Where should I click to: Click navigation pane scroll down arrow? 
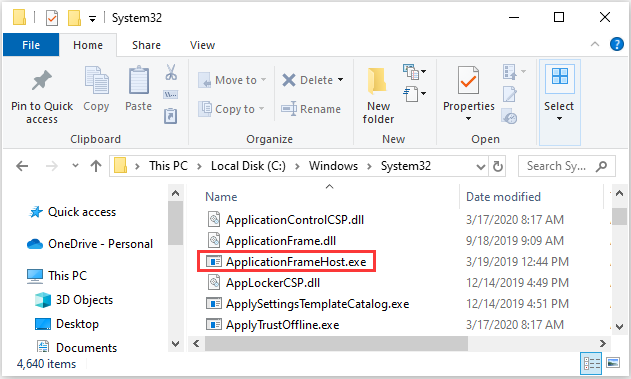tap(175, 344)
